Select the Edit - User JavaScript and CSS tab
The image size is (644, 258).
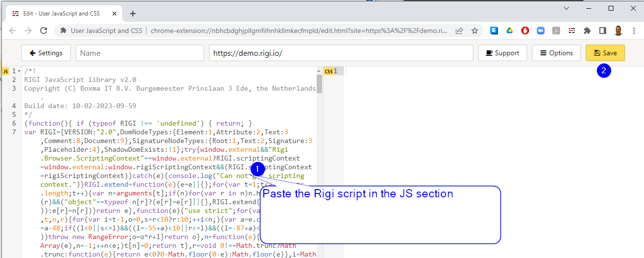65,14
